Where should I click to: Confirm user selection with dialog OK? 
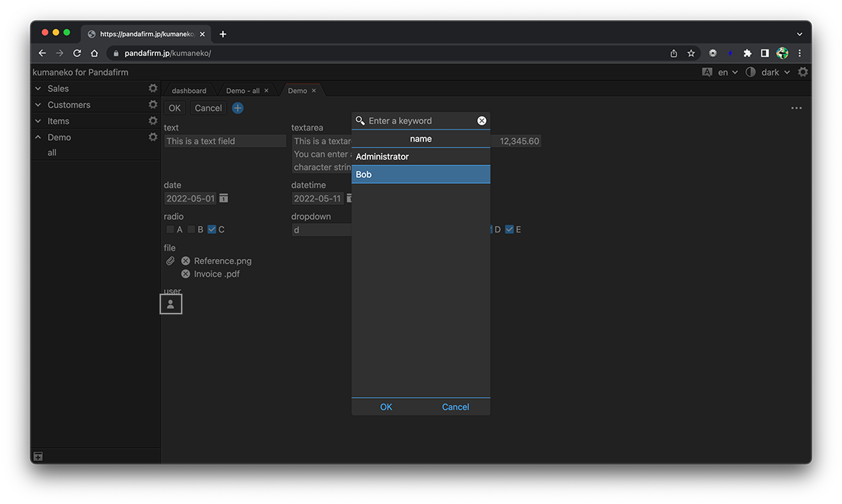pos(386,407)
